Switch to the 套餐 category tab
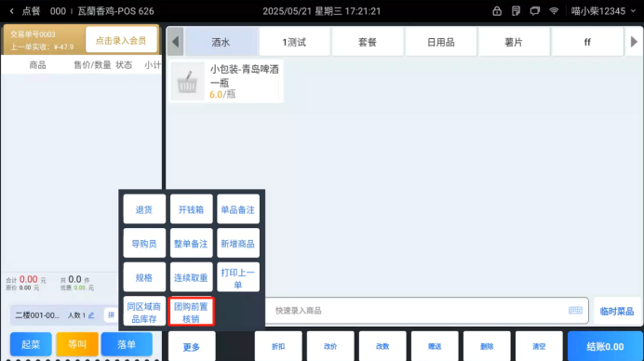 tap(368, 42)
